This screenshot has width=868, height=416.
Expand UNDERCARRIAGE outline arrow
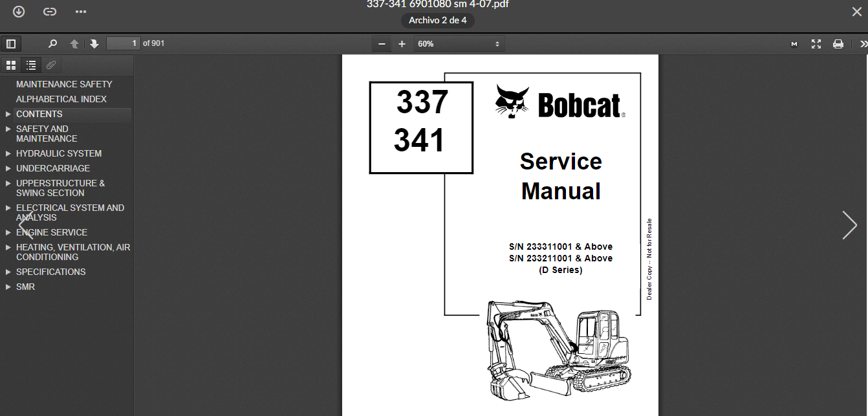(8, 168)
